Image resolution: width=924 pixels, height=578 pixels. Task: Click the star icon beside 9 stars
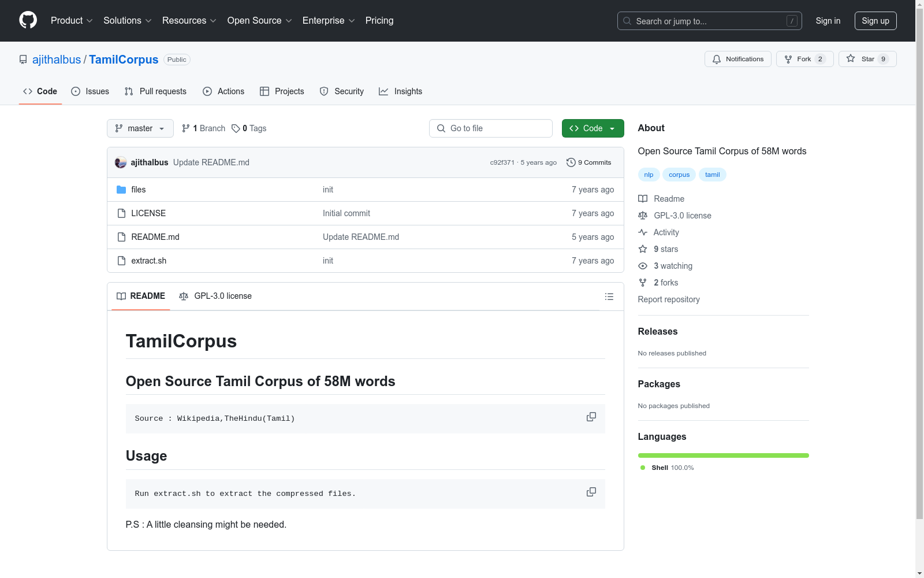[643, 249]
